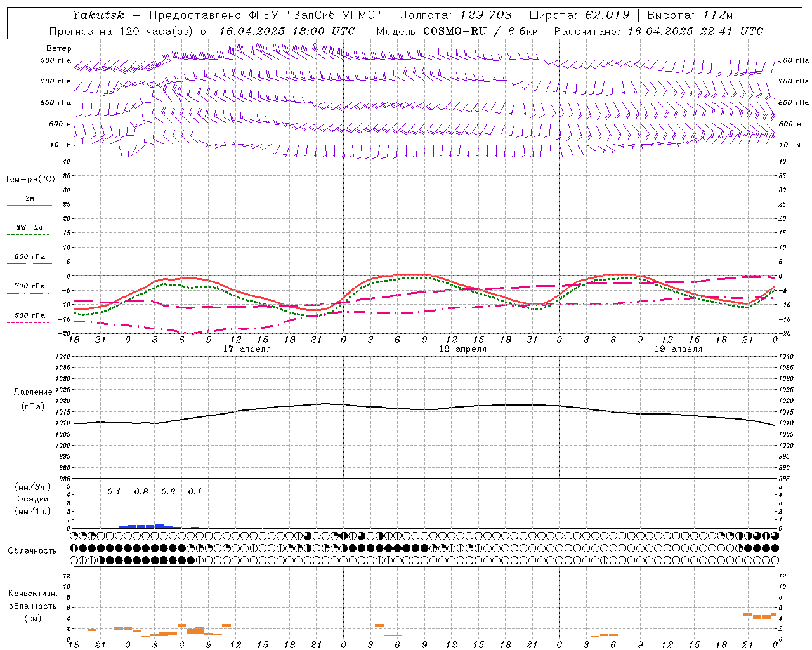The width and height of the screenshot is (812, 650).
Task: Click the "17 апреля" date label
Action: tap(247, 349)
